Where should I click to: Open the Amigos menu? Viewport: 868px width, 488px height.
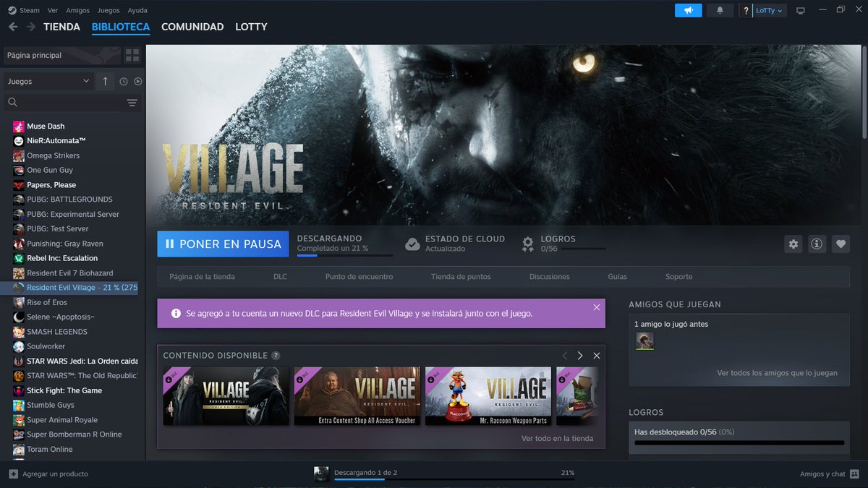tap(78, 10)
